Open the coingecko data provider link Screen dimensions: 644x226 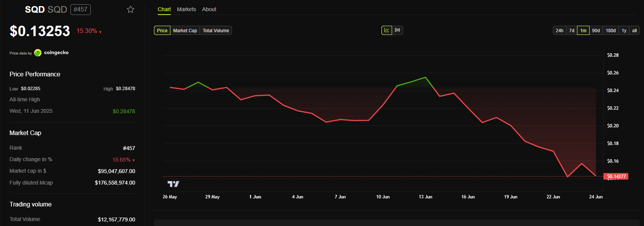(x=56, y=53)
